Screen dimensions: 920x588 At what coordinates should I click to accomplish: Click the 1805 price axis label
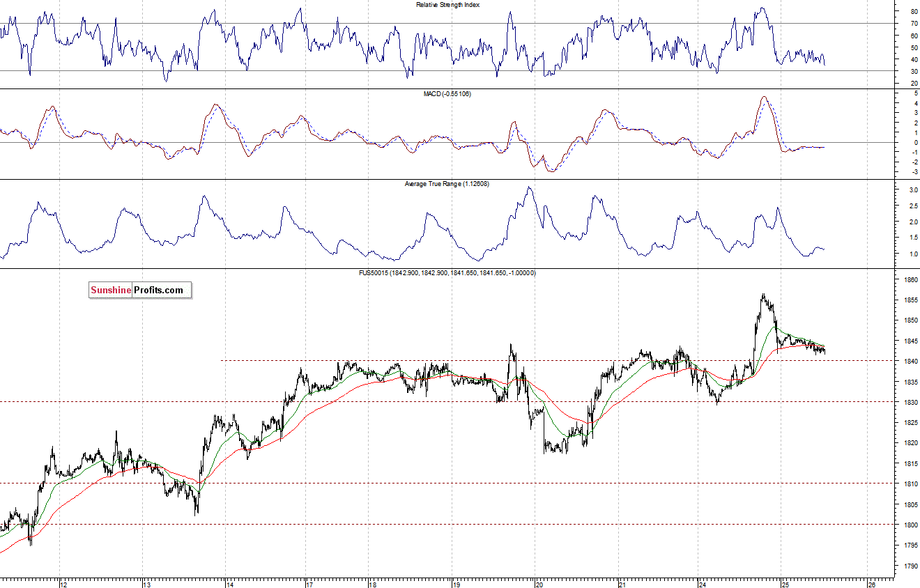[x=910, y=504]
